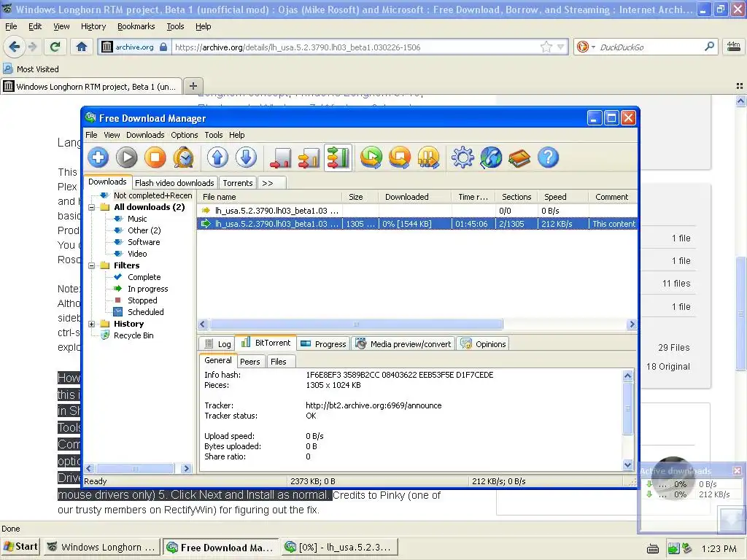Click the orange pause-all downloads icon
This screenshot has height=560, width=747.
(x=428, y=157)
